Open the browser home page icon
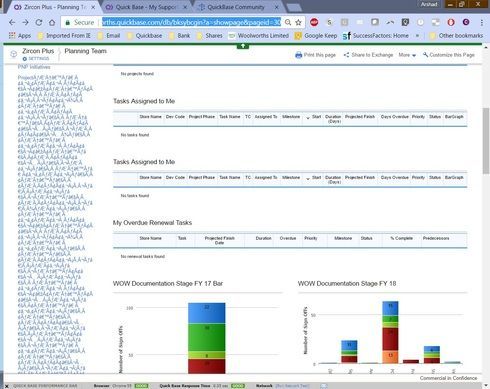Image resolution: width=490 pixels, height=389 pixels. (x=52, y=23)
